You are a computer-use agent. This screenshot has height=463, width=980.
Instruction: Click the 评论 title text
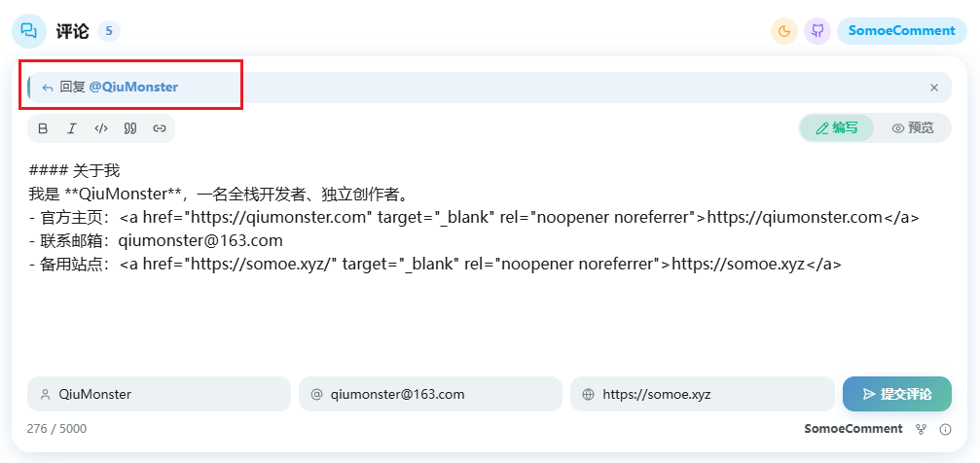(x=72, y=30)
